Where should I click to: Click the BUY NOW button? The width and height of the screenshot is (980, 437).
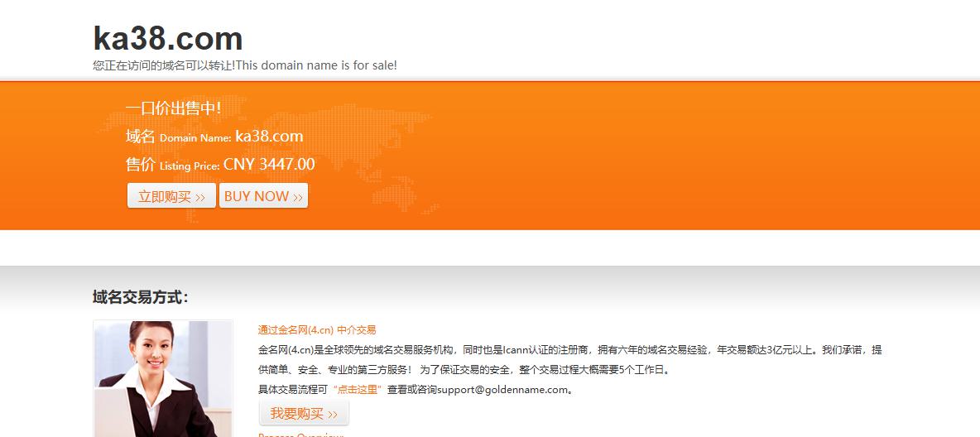[x=263, y=195]
